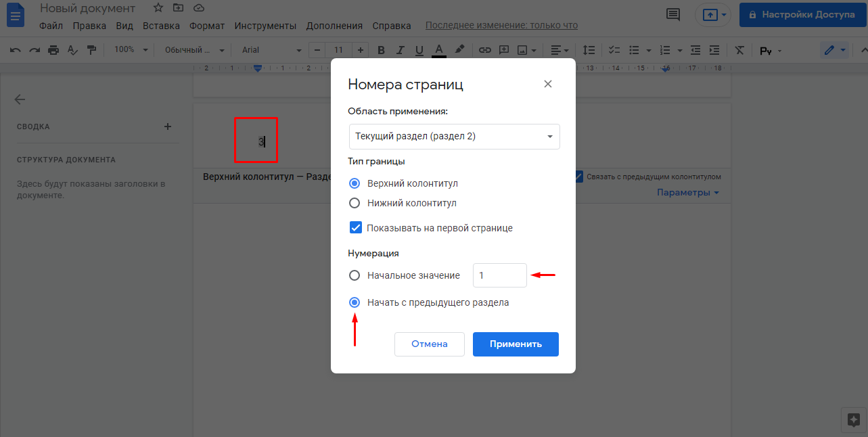Click the back arrow in outline panel
868x437 pixels.
tap(20, 99)
